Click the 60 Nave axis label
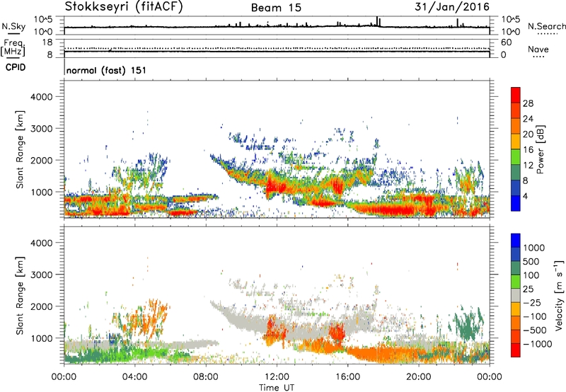 tap(506, 42)
